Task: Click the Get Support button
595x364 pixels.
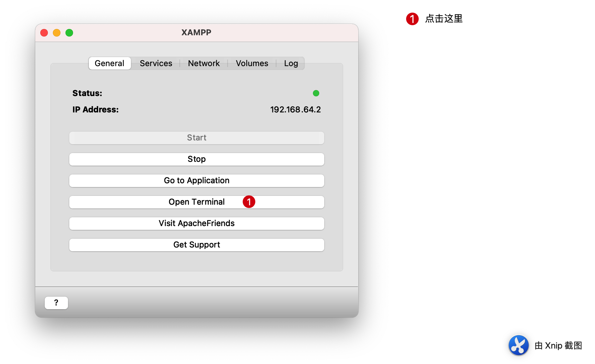Action: click(x=196, y=245)
